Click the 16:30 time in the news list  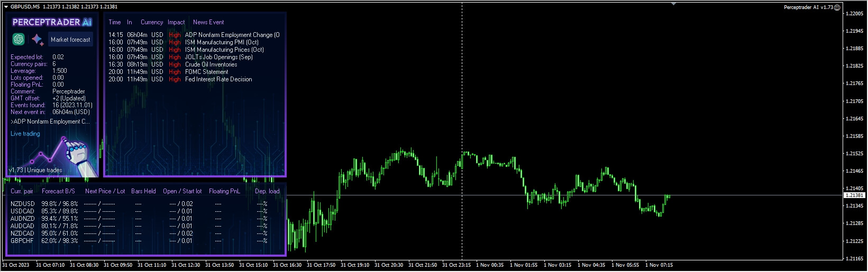116,64
